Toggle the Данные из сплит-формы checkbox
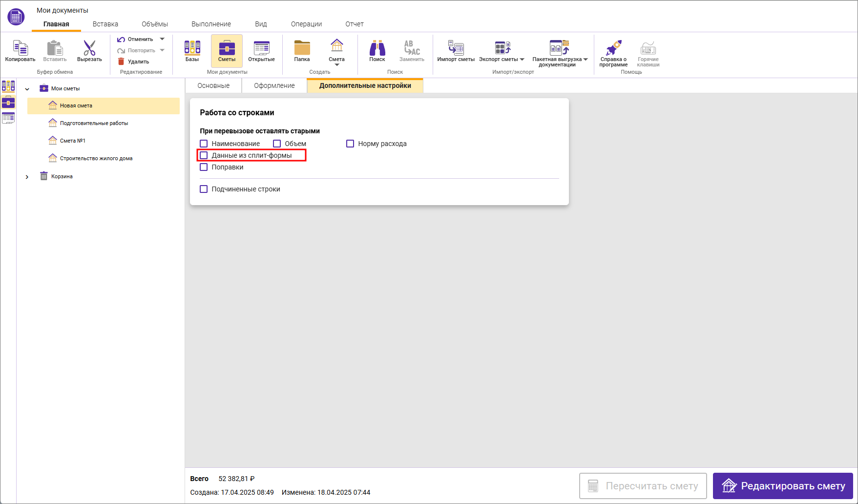The image size is (858, 504). (204, 155)
